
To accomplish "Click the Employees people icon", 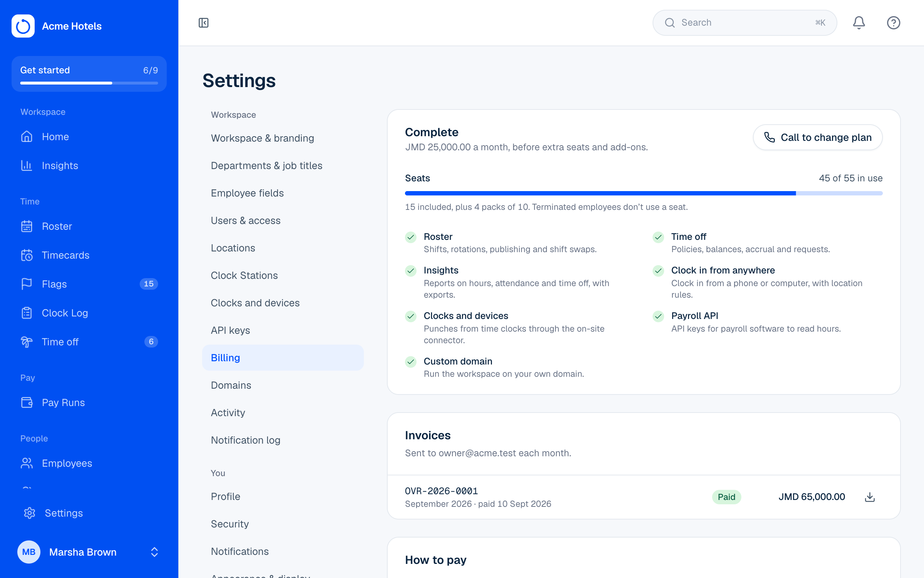I will (27, 463).
